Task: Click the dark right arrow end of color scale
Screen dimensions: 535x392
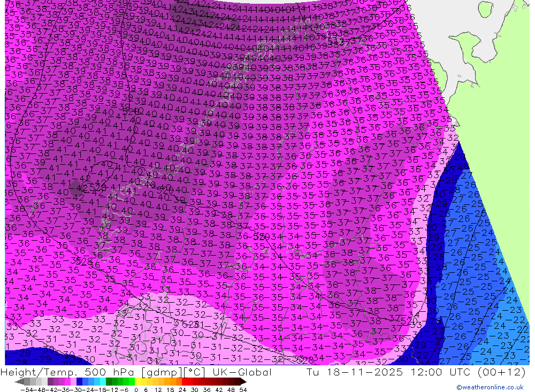Action: pos(243,382)
